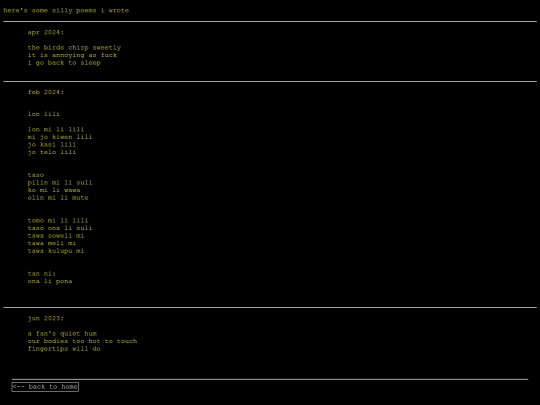Click line 'pilin mi li suli'
The image size is (540, 405).
(x=60, y=183)
